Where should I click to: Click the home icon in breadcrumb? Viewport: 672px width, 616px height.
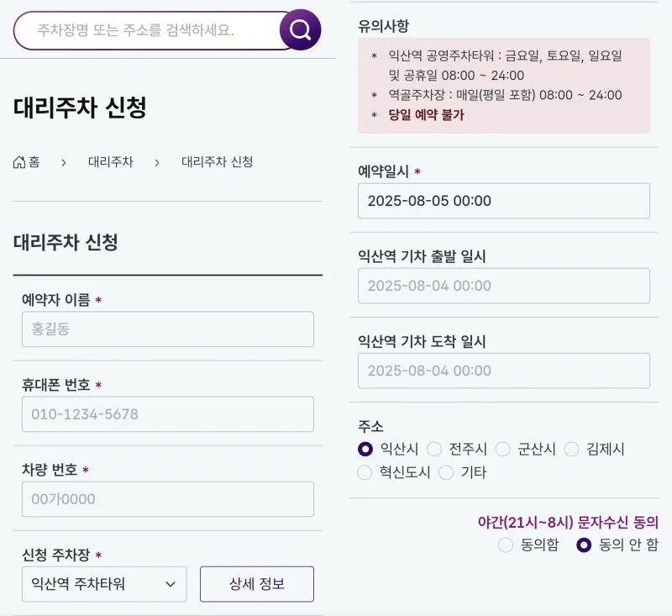19,162
